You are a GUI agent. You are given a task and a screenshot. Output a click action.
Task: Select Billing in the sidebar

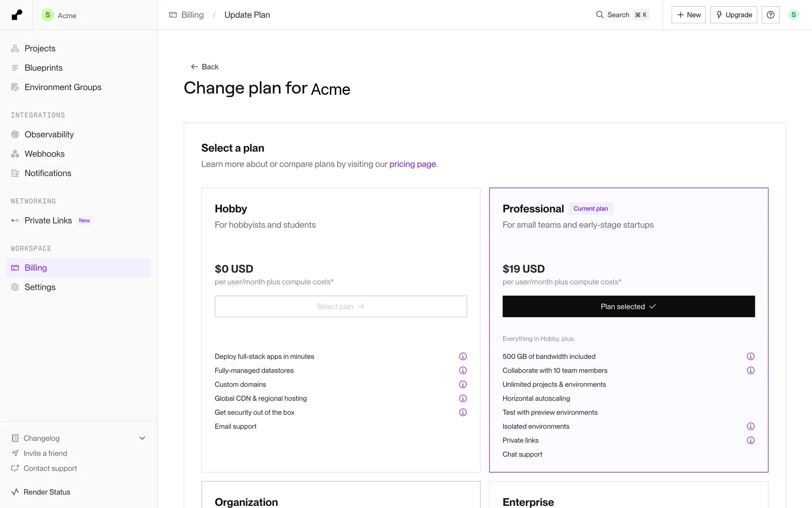(x=78, y=268)
